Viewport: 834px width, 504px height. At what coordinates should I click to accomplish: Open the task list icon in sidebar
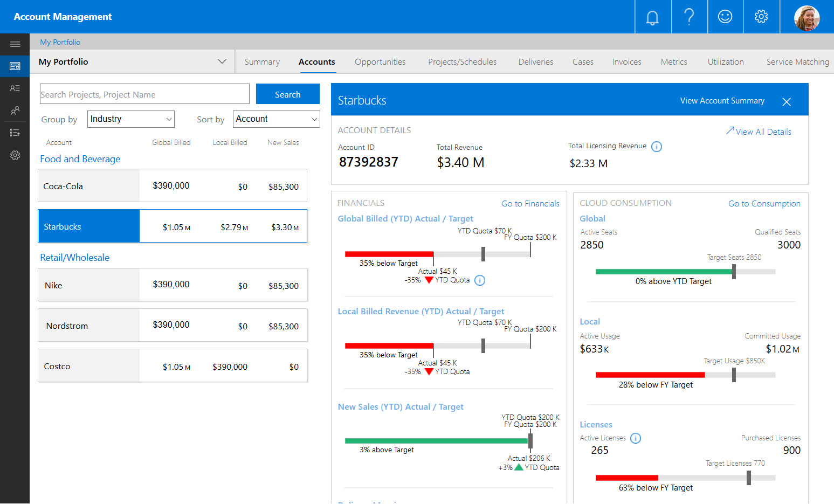(x=15, y=133)
